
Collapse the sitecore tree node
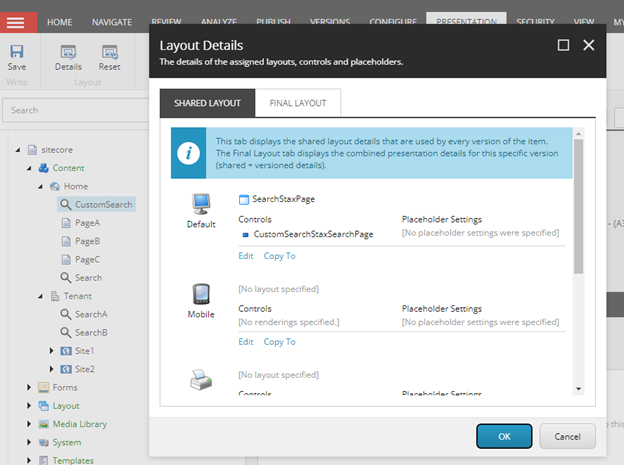(x=18, y=150)
